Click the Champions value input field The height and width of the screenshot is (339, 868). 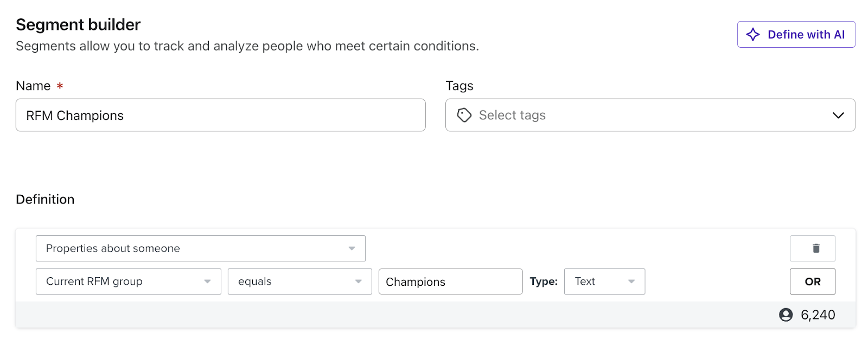click(450, 282)
